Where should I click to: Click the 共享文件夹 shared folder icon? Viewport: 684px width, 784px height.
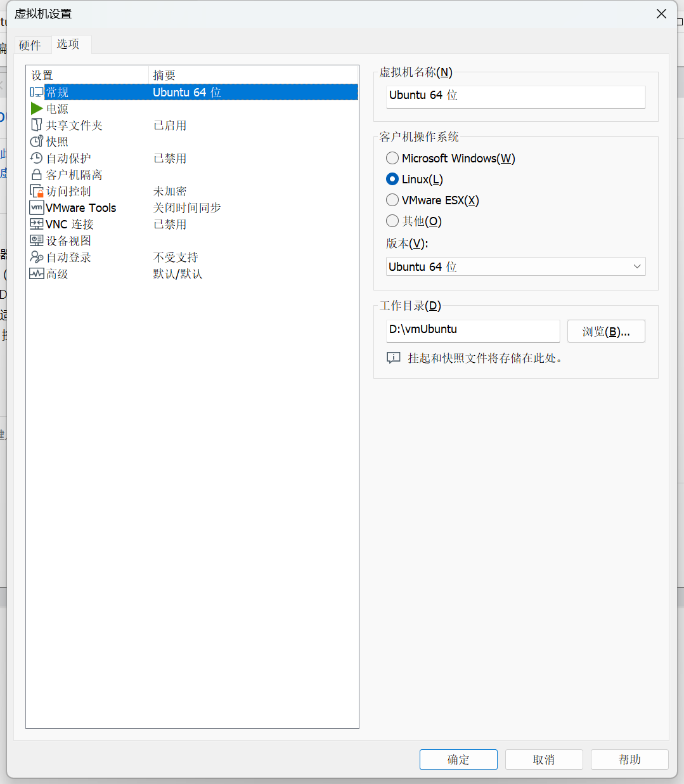click(x=37, y=126)
